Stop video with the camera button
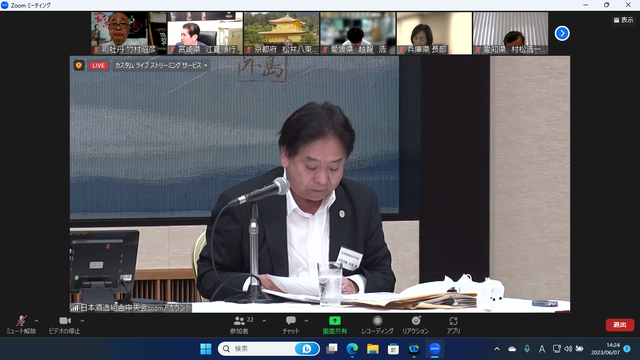The image size is (640, 360). (64, 325)
